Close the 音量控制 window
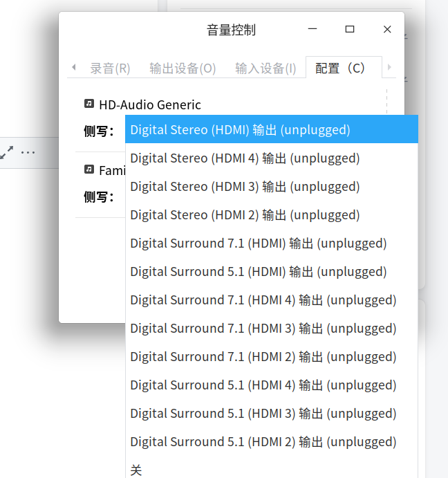 (387, 29)
